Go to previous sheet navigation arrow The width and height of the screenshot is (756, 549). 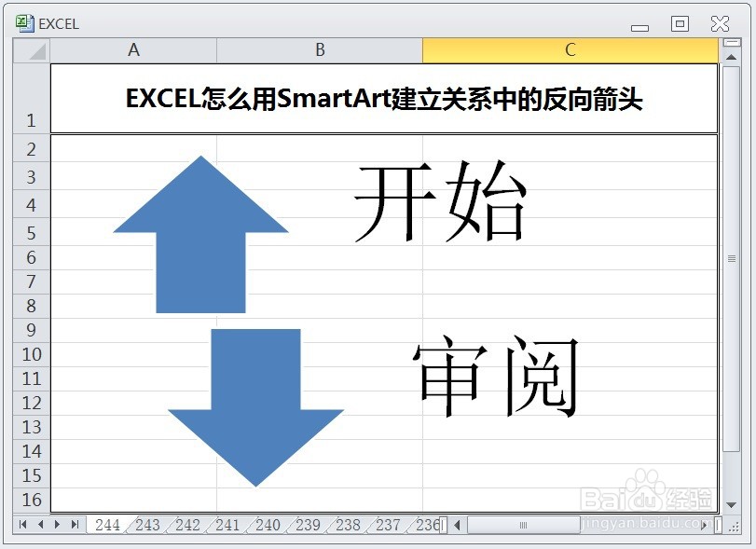40,525
